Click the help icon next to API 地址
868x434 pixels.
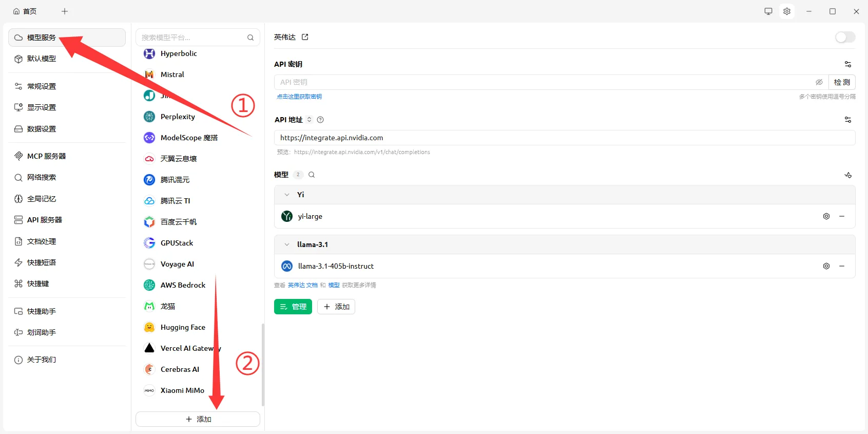[320, 120]
